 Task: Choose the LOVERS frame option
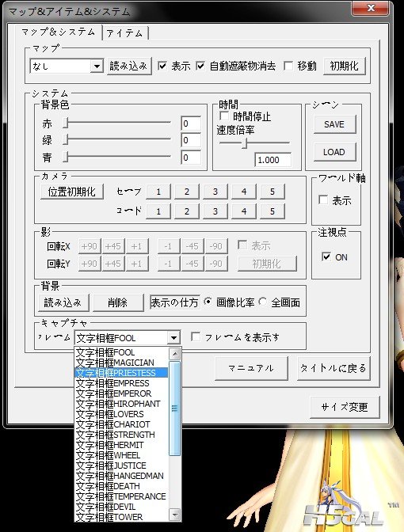tap(121, 414)
